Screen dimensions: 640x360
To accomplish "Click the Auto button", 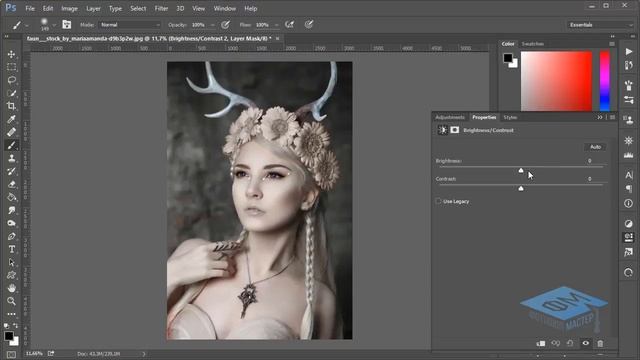I will pyautogui.click(x=595, y=147).
